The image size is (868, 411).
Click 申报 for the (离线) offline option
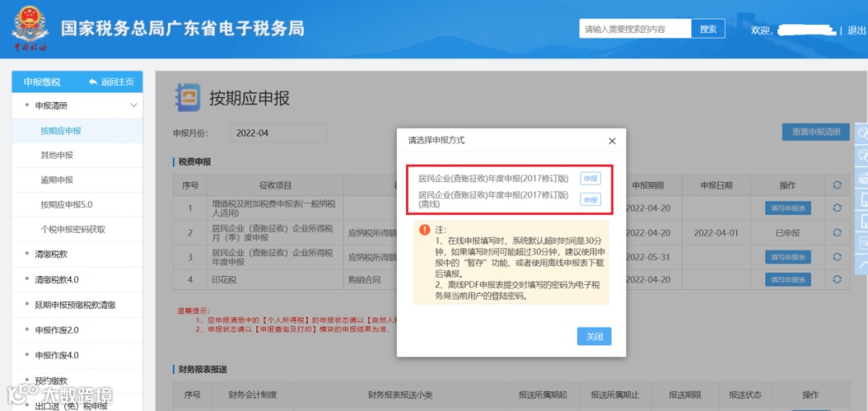click(591, 200)
